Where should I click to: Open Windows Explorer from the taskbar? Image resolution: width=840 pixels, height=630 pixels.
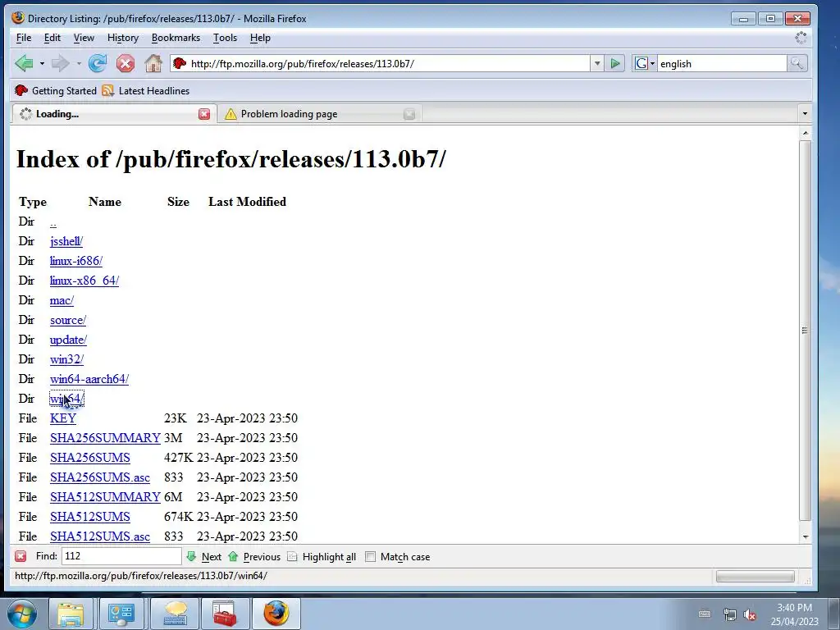point(71,614)
